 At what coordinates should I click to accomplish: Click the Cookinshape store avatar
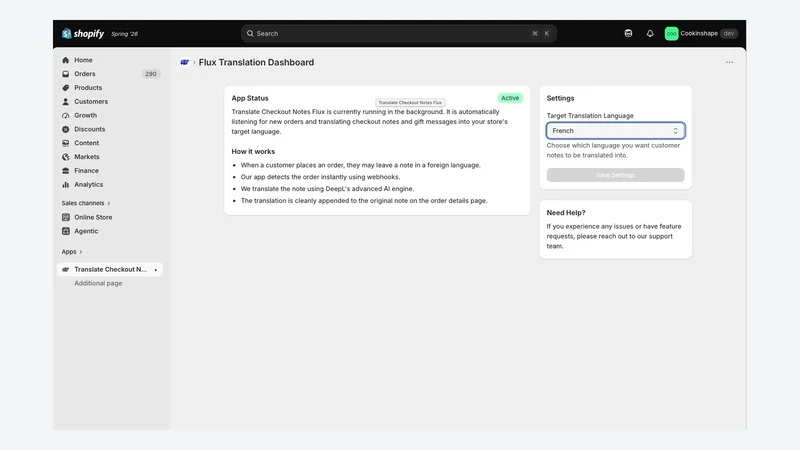pyautogui.click(x=671, y=34)
